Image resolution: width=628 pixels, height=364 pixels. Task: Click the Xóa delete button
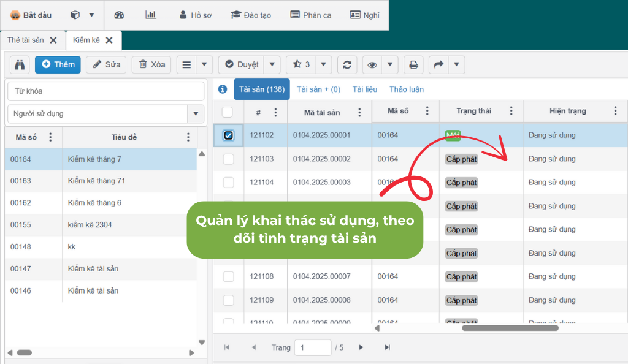[x=152, y=64]
